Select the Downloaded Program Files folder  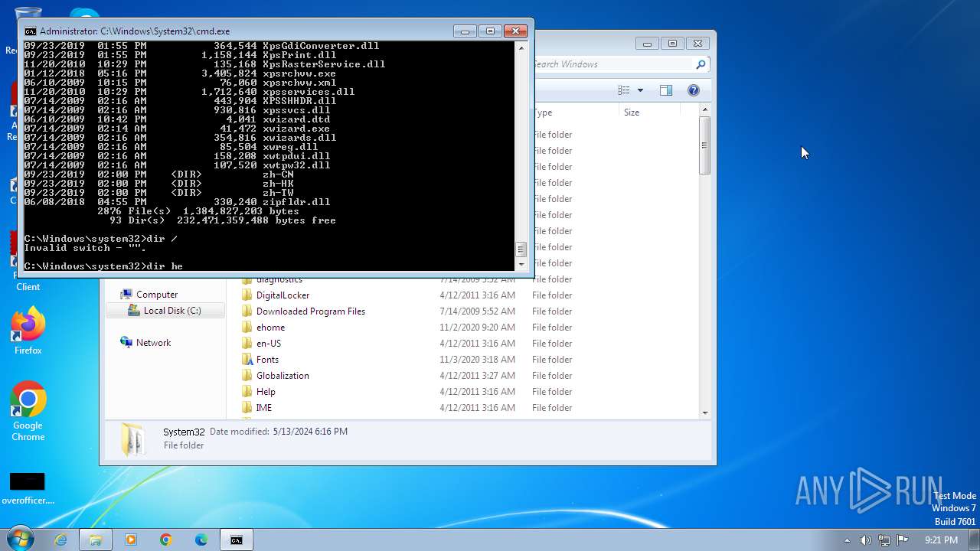click(310, 311)
